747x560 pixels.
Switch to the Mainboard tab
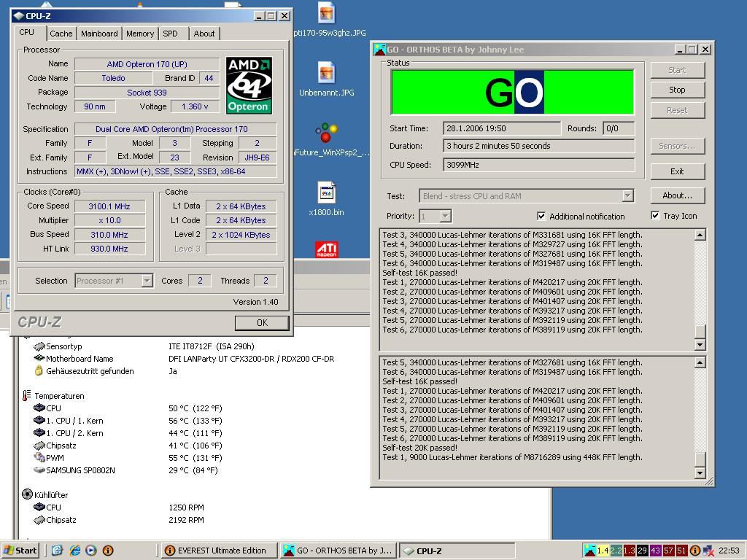coord(99,34)
